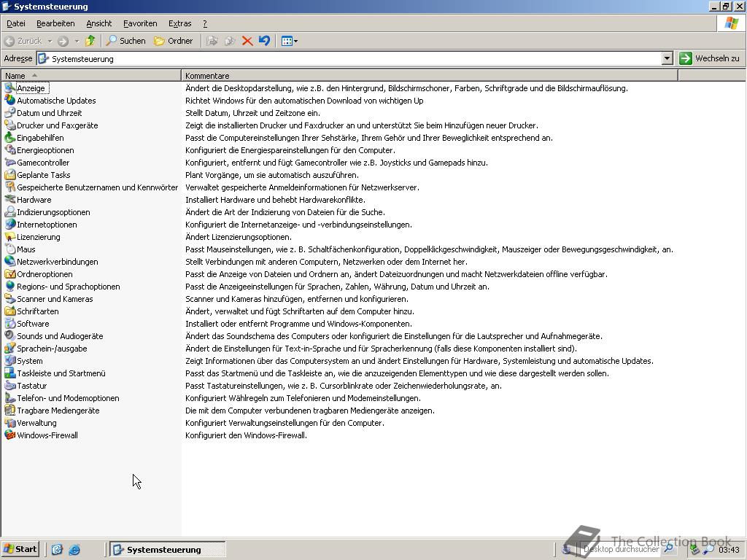Click the show desktop quick launch icon
Image resolution: width=747 pixels, height=560 pixels.
point(57,550)
